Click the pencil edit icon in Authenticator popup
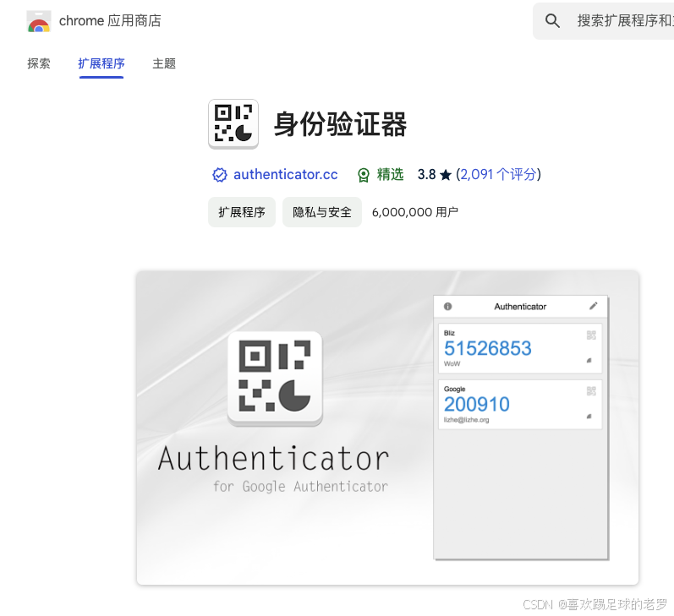The height and width of the screenshot is (616, 674). click(593, 306)
